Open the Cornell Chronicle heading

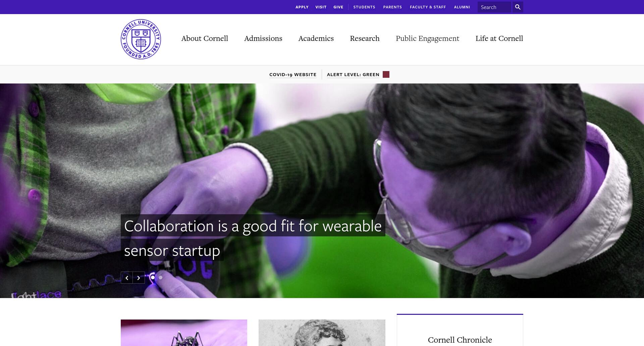460,340
